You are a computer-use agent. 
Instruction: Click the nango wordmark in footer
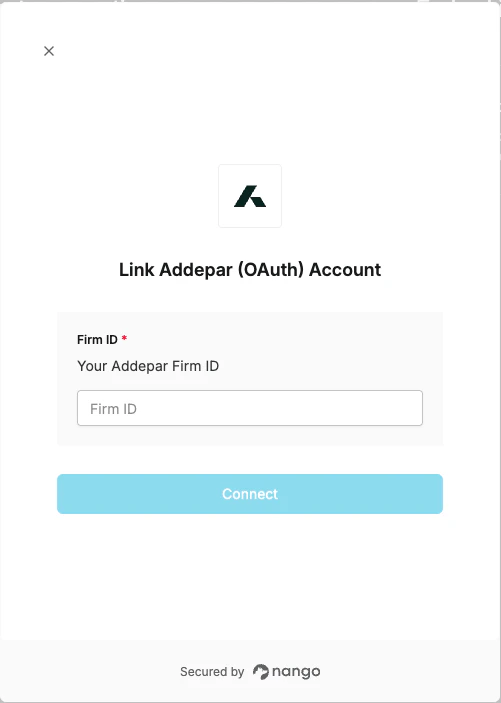point(296,672)
